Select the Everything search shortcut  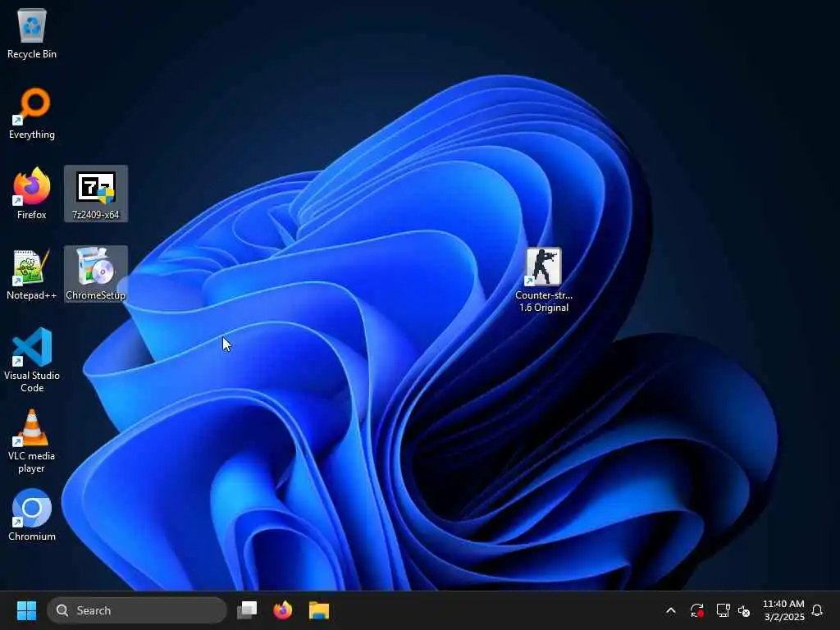pos(32,113)
